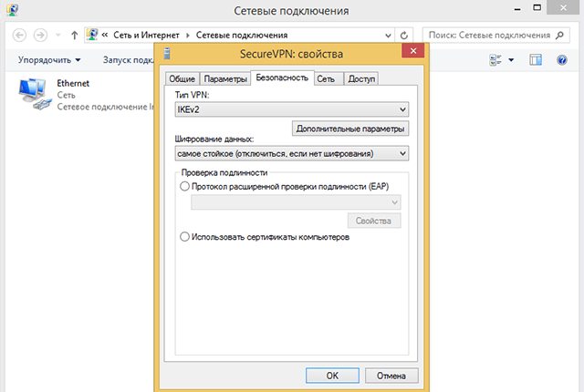The height and width of the screenshot is (392, 584).
Task: Open Help with the question icon
Action: click(562, 60)
